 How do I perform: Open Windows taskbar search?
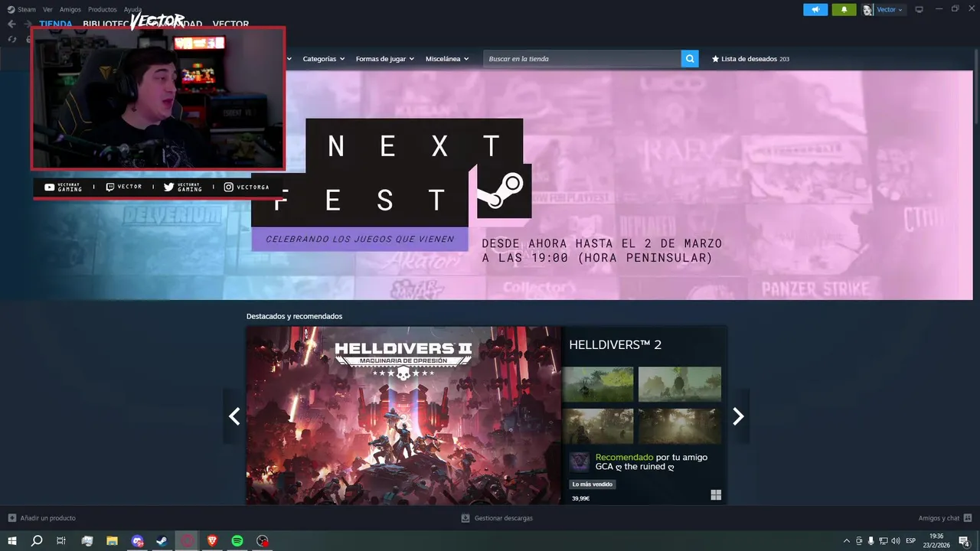tap(37, 541)
